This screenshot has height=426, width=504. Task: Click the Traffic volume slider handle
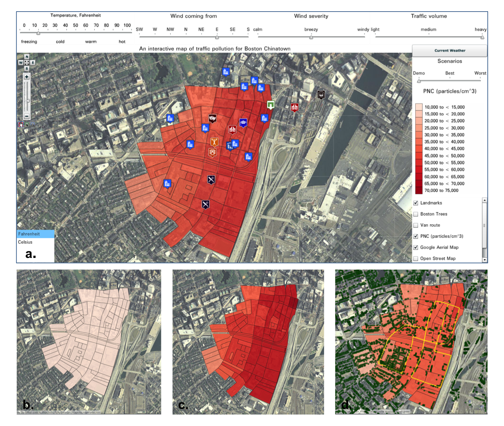(x=482, y=37)
